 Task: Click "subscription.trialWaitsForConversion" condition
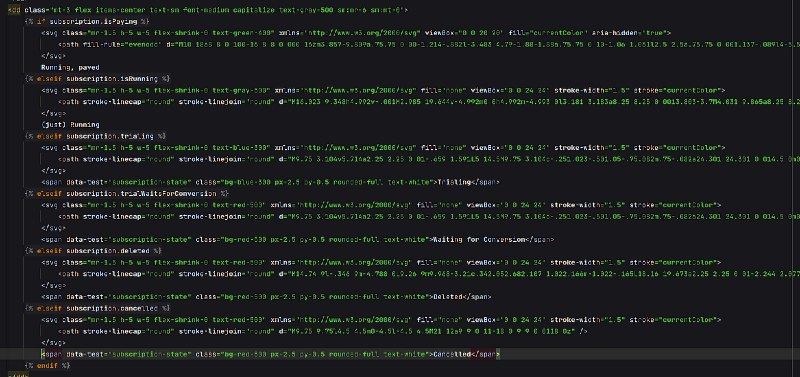click(x=141, y=193)
